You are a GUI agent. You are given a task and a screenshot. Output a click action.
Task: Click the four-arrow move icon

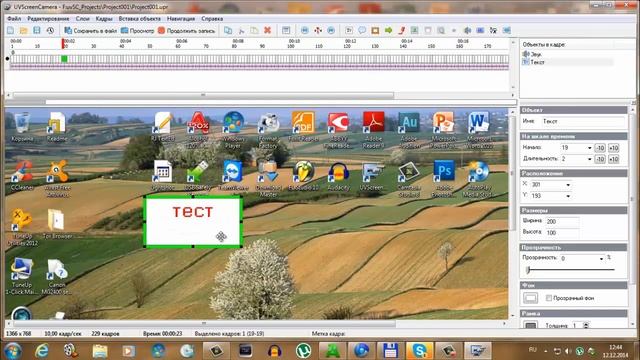pyautogui.click(x=318, y=31)
